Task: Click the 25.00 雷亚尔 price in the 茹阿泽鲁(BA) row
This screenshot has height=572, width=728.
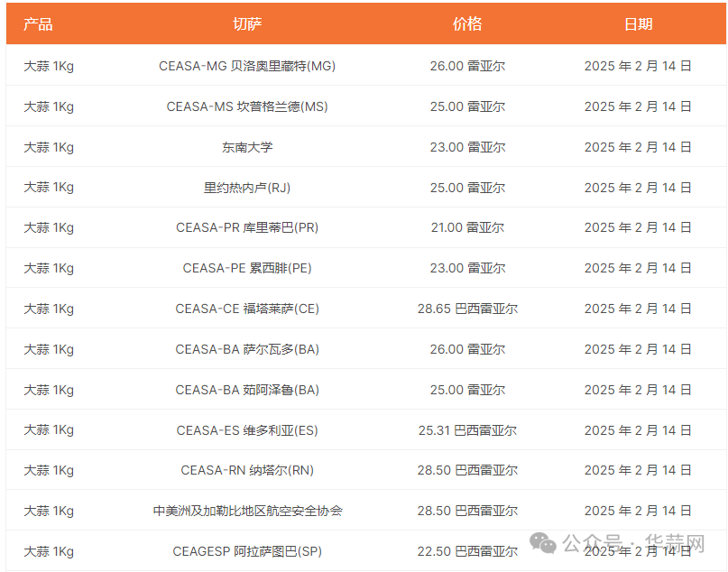Action: click(467, 390)
